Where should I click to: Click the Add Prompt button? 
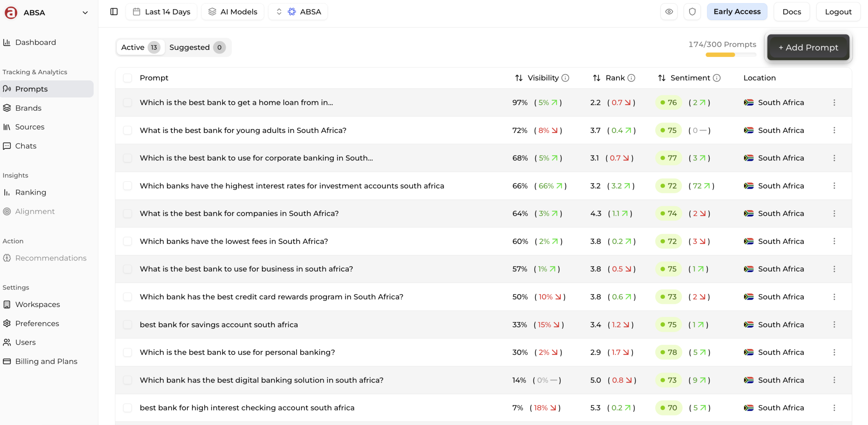click(x=808, y=47)
